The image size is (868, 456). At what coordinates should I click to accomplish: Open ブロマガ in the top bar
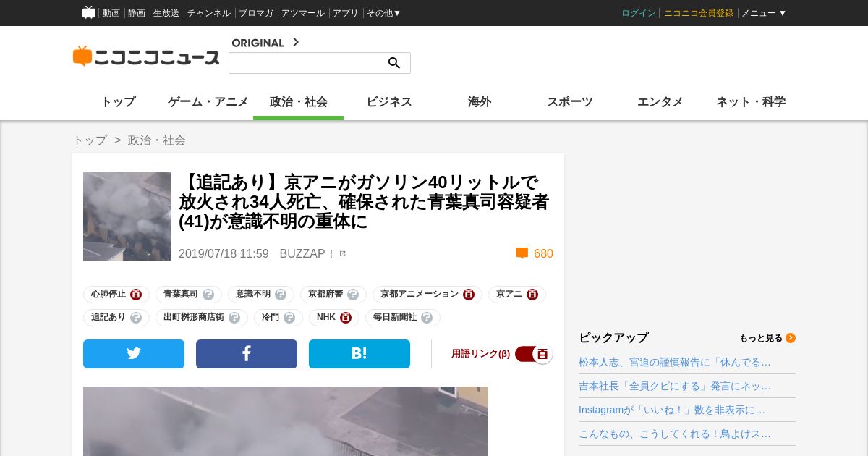(x=256, y=13)
